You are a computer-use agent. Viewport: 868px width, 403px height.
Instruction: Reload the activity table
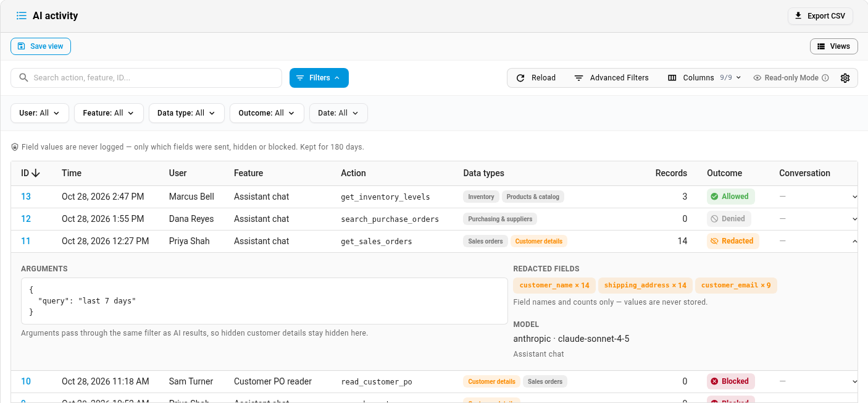tap(536, 78)
